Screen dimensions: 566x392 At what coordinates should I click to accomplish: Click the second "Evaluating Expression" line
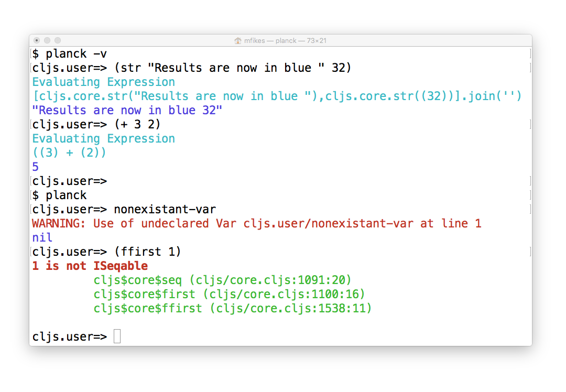click(x=104, y=138)
